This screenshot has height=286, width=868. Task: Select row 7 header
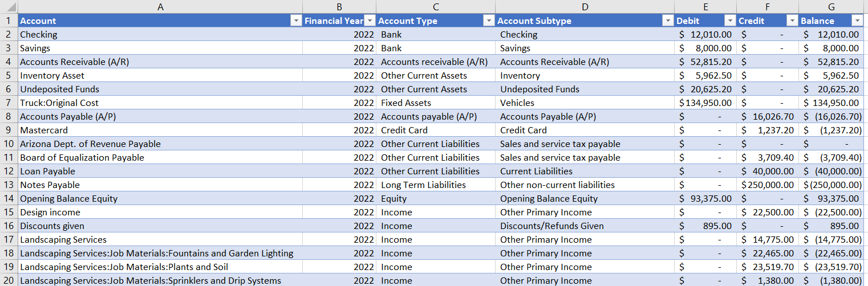coord(9,103)
